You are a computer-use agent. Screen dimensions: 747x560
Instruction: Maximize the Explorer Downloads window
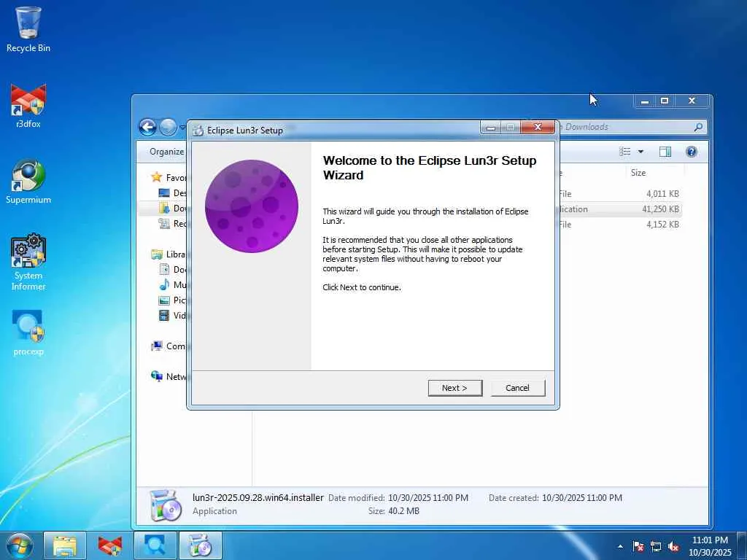tap(665, 101)
